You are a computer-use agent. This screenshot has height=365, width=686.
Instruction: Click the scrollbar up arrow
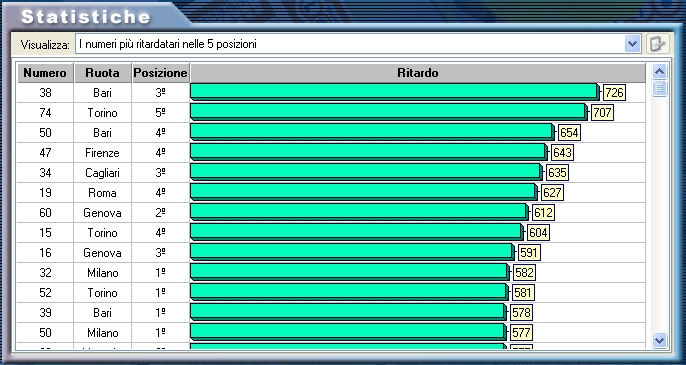[659, 71]
